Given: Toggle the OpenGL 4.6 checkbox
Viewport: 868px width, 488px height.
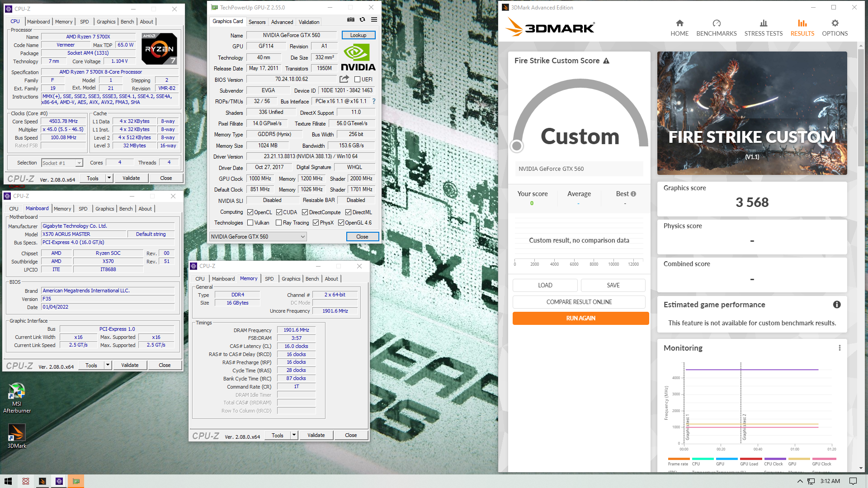Looking at the screenshot, I should [341, 223].
